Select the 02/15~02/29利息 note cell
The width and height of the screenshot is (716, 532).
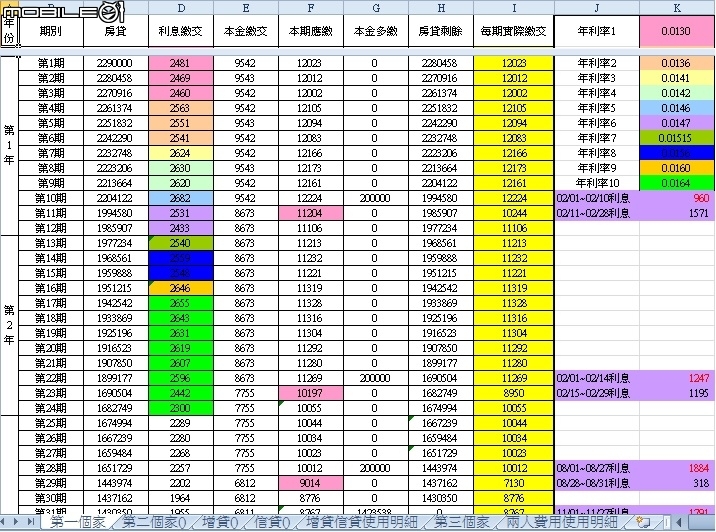pyautogui.click(x=597, y=393)
